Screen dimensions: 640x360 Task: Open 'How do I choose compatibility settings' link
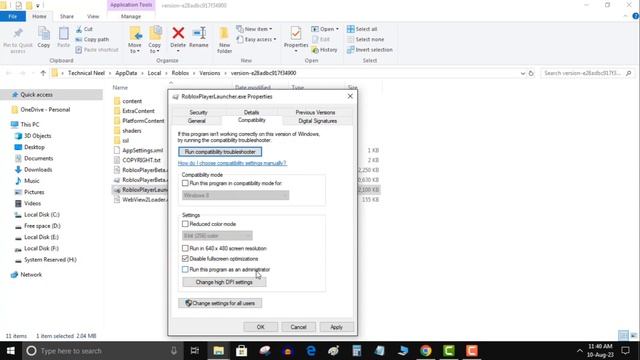[x=232, y=163]
